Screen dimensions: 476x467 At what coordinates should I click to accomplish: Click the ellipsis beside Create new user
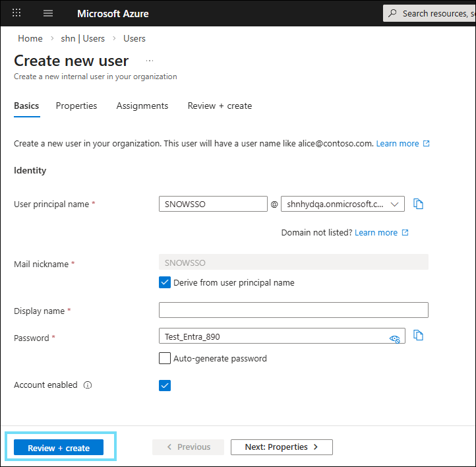click(150, 61)
